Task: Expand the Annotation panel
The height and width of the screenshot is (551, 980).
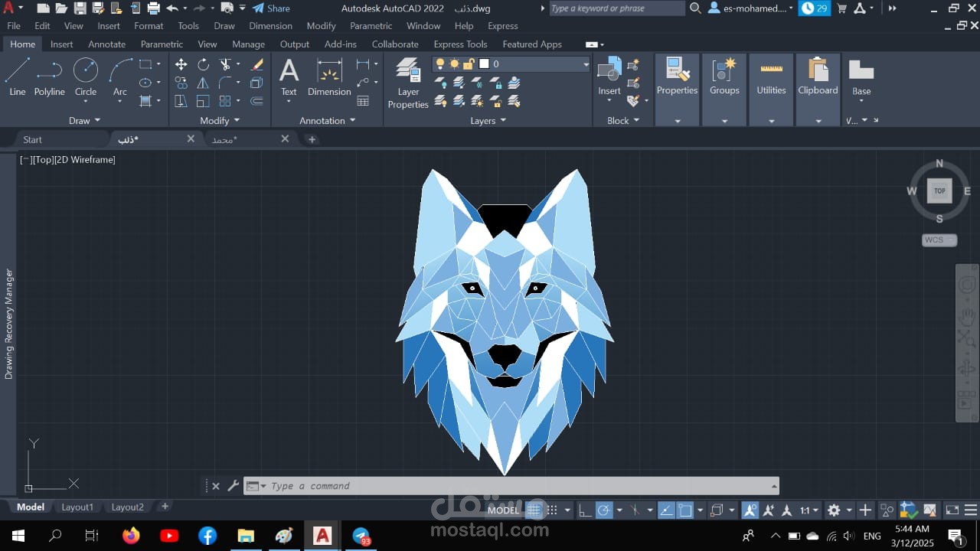Action: click(x=328, y=120)
